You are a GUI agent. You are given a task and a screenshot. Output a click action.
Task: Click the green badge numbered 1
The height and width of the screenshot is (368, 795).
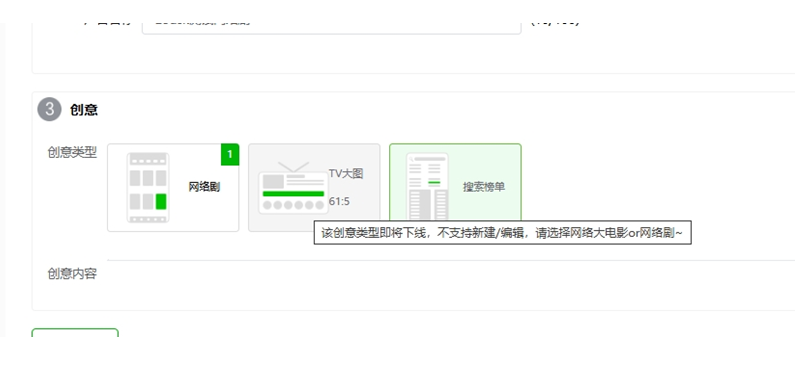point(230,155)
